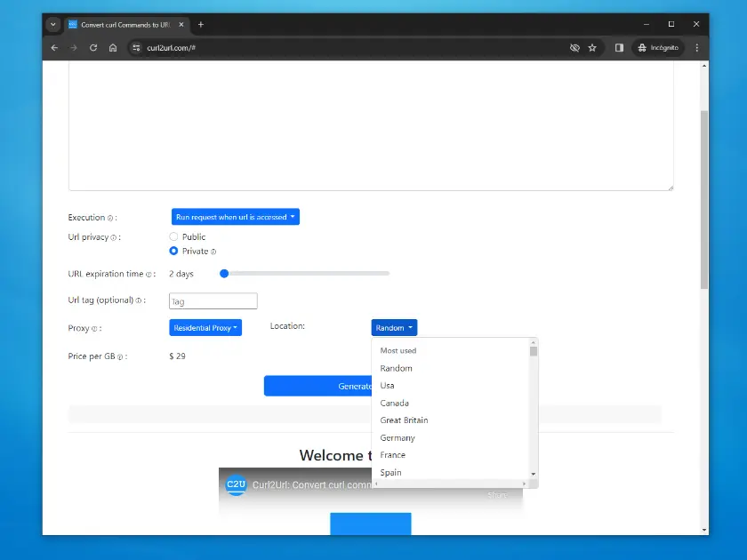Click inside the Tag input field

pos(213,300)
